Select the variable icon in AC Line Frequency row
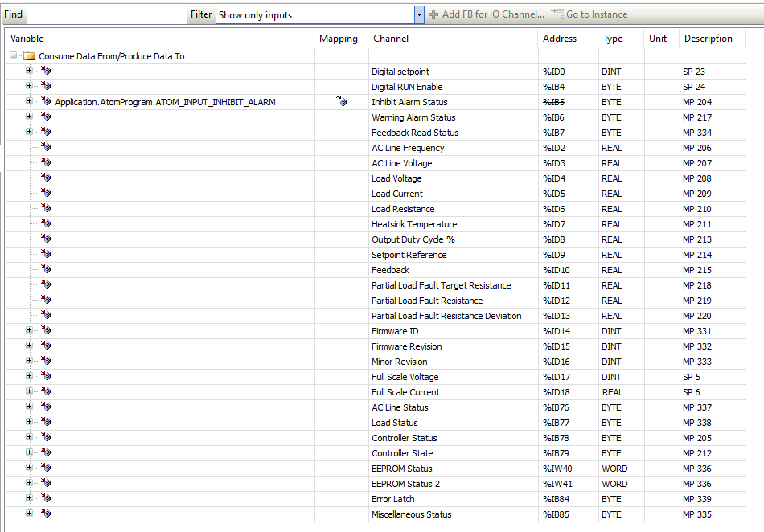 click(46, 148)
